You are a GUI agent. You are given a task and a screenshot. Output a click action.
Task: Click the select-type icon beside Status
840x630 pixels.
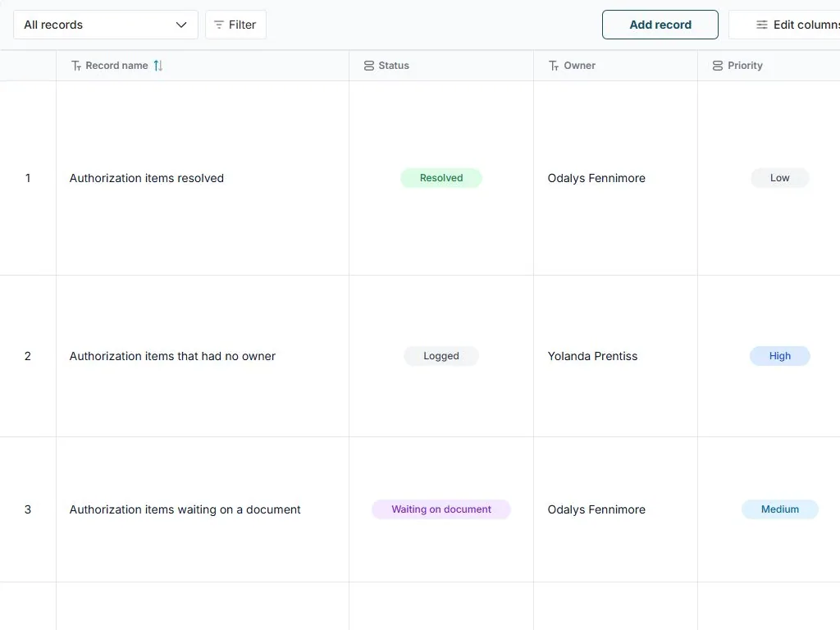click(x=369, y=66)
